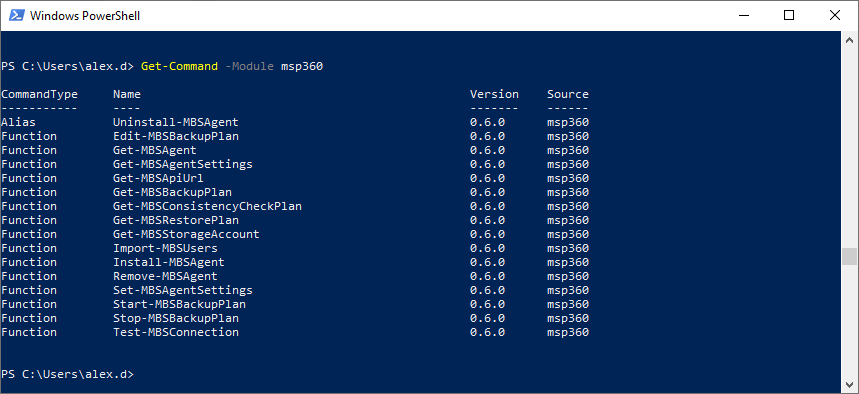Screen dimensions: 859x394
Task: Click the Get-MBSBackupPlan entry
Action: click(x=172, y=192)
